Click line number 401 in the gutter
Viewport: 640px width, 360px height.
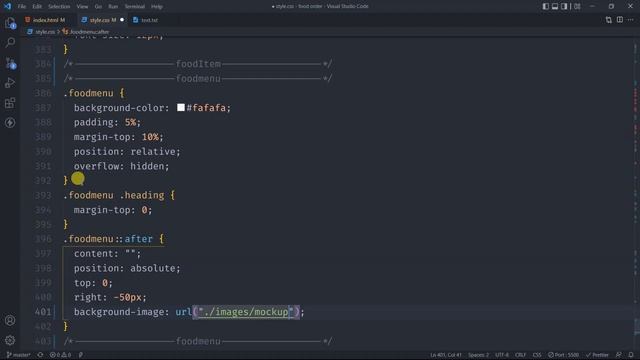coord(43,312)
